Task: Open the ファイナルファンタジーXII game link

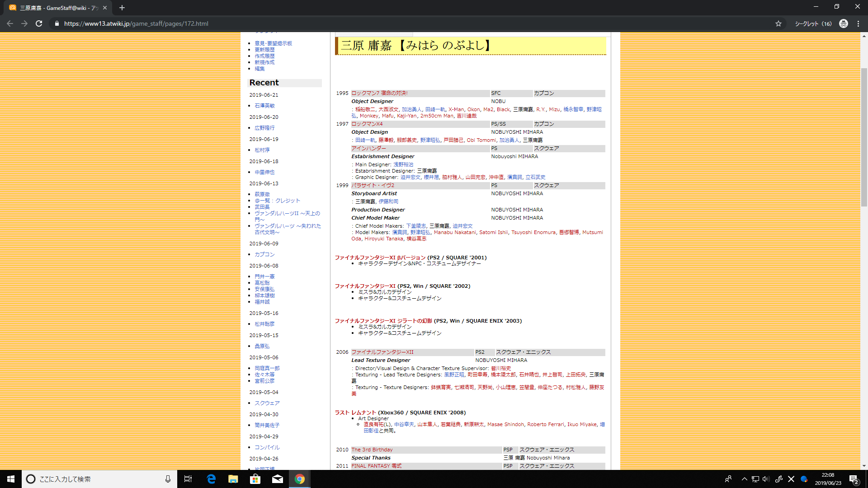Action: (382, 352)
